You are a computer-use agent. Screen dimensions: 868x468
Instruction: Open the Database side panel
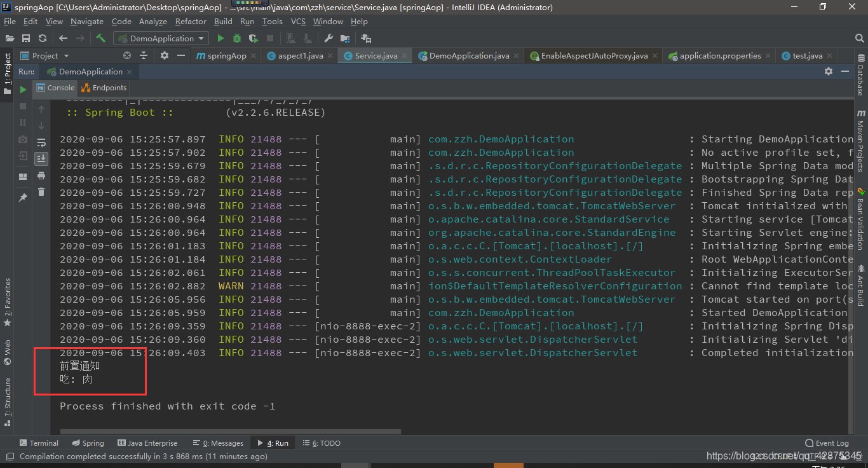click(x=860, y=76)
